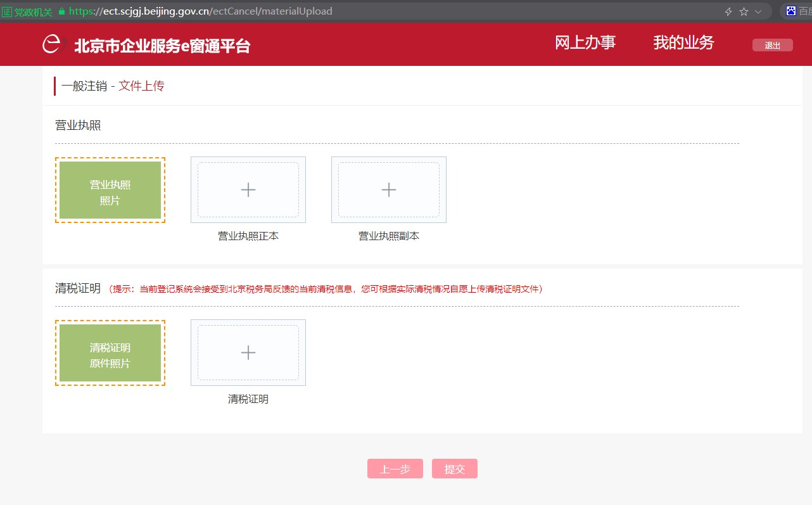
Task: Click the plus icon for 营业执照正本 upload
Action: click(x=248, y=189)
